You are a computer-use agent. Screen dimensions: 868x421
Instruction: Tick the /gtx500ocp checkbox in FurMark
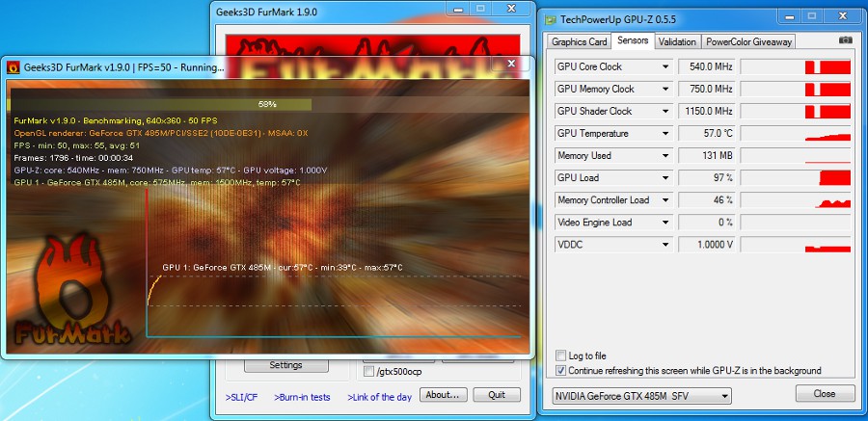(368, 372)
